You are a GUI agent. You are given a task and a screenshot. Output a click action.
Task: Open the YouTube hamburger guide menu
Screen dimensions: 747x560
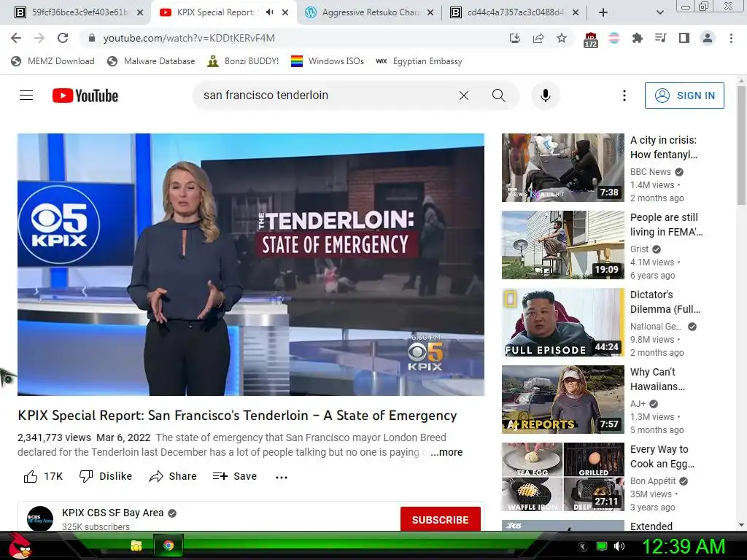(26, 96)
